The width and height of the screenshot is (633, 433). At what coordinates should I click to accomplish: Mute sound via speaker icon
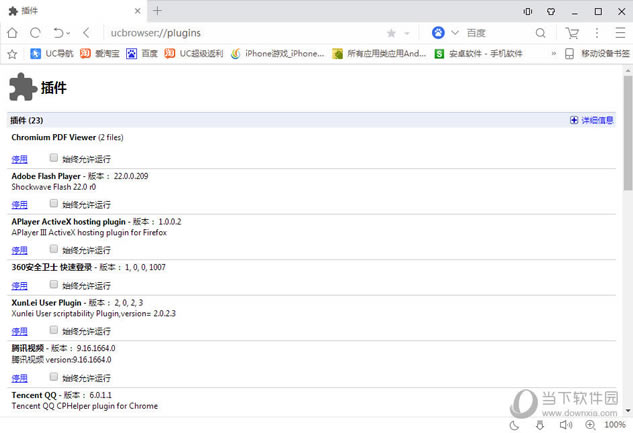click(x=565, y=425)
